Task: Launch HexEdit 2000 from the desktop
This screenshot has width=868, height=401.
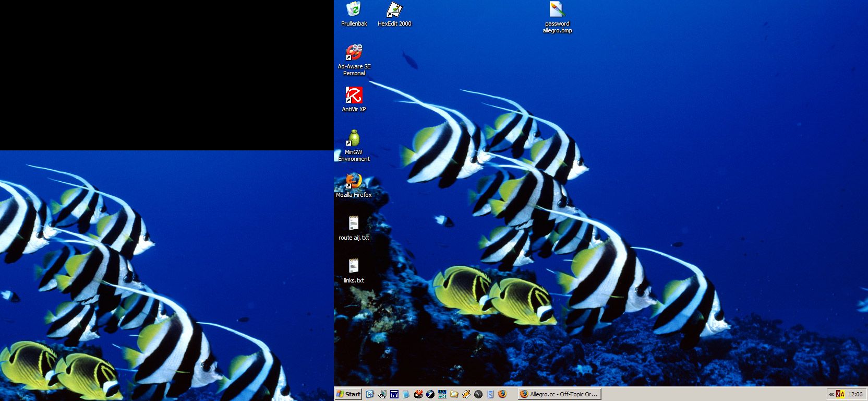Action: pyautogui.click(x=394, y=10)
